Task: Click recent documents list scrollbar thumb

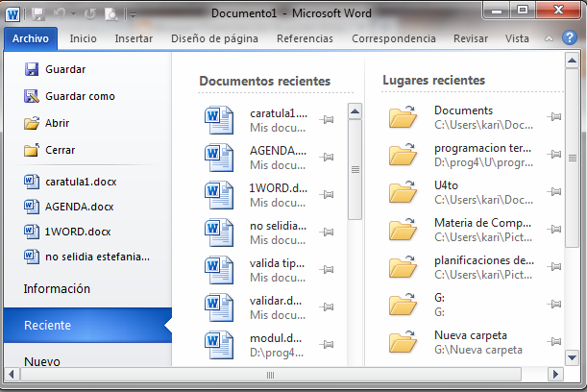Action: click(355, 170)
